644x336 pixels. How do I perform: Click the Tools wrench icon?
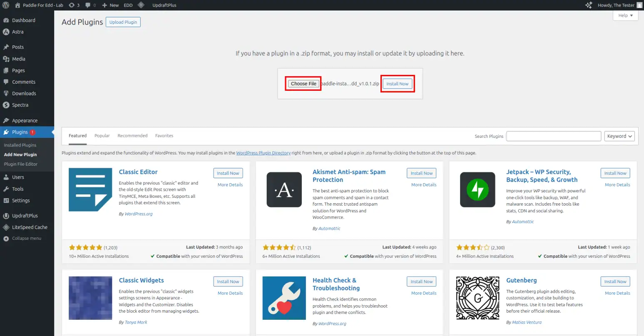coord(6,189)
